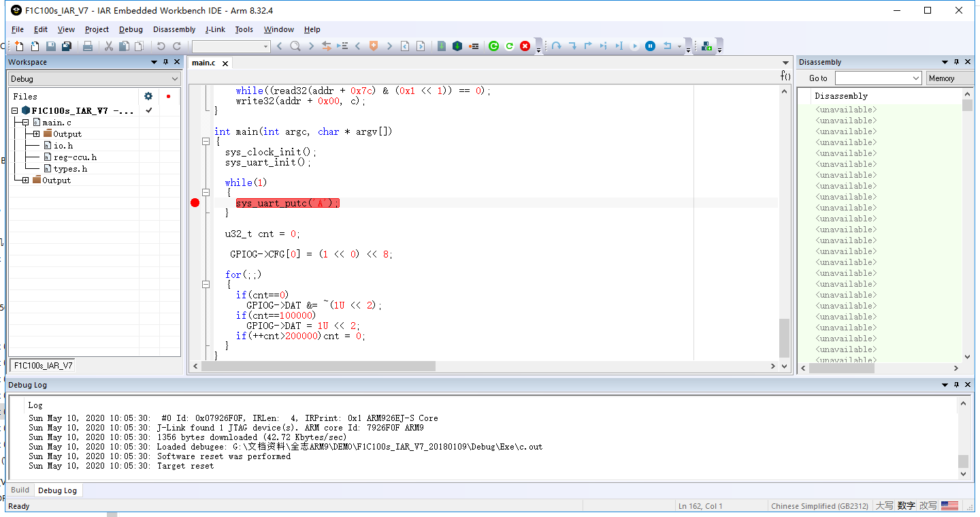The width and height of the screenshot is (980, 517).
Task: Click the Run to Cursor debug icon
Action: pyautogui.click(x=619, y=46)
